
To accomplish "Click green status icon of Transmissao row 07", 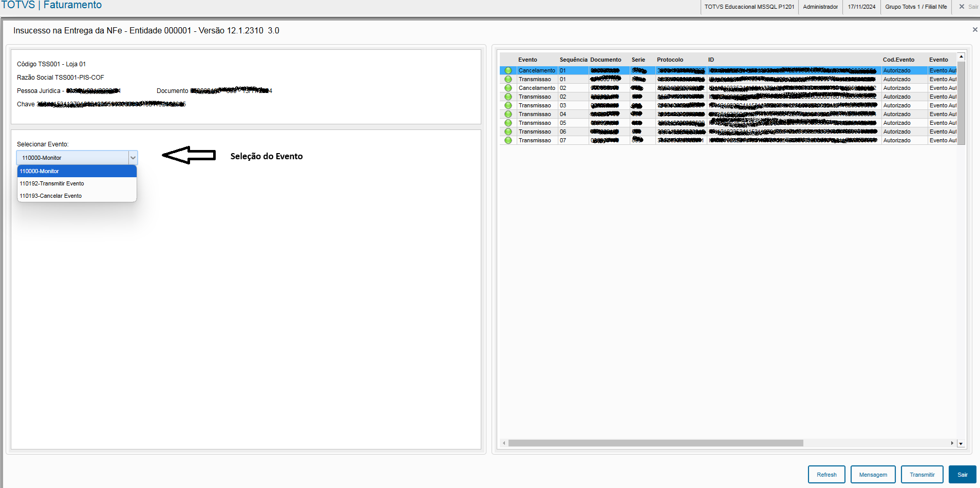I will click(x=508, y=140).
